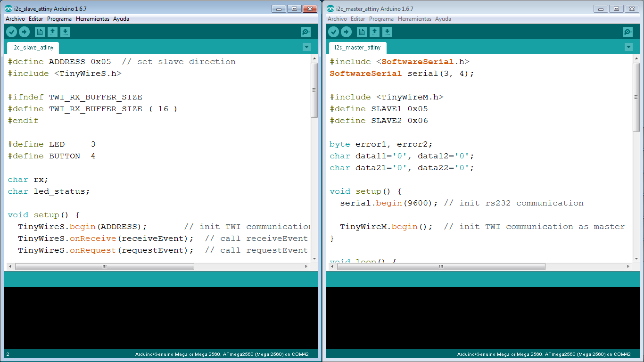
Task: Click '#define SLAVE2 0x06' line
Action: coord(379,121)
